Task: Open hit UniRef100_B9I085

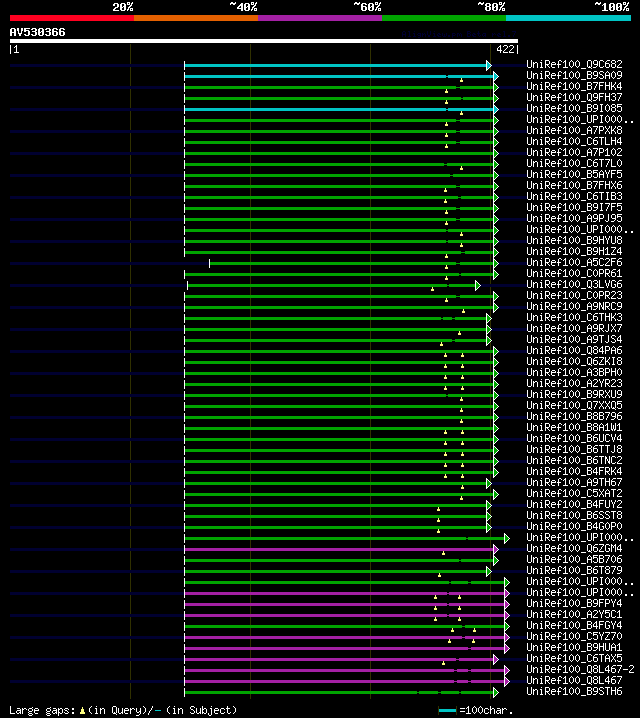Action: coord(574,108)
